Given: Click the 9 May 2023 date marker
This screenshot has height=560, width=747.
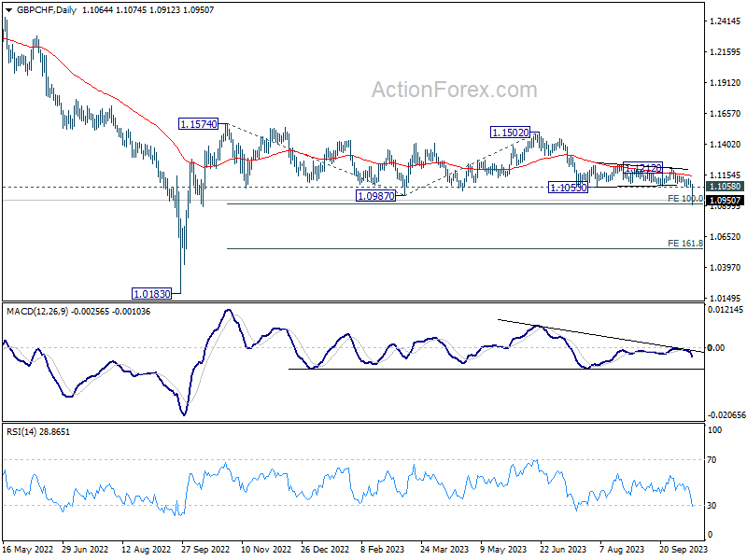Looking at the screenshot, I should pos(504,549).
